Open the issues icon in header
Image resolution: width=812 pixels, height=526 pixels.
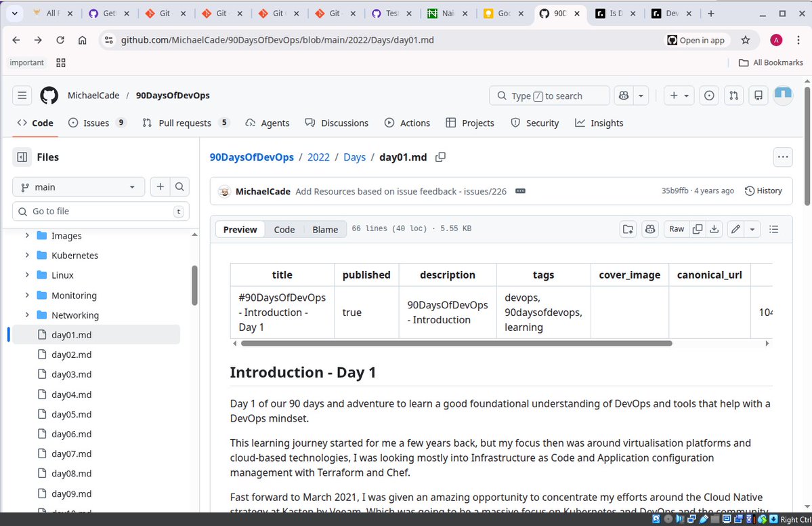tap(709, 96)
